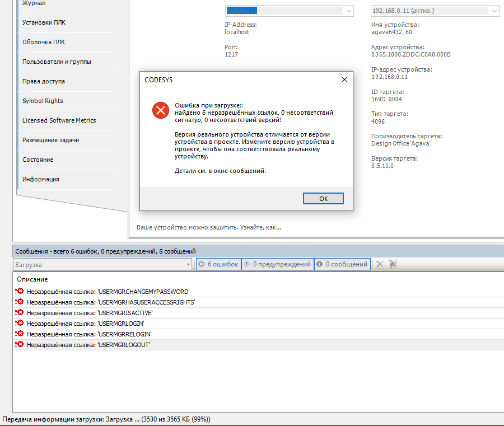Screen dimensions: 504x426
Task: Toggle the 6 ошибок errors filter
Action: click(218, 264)
